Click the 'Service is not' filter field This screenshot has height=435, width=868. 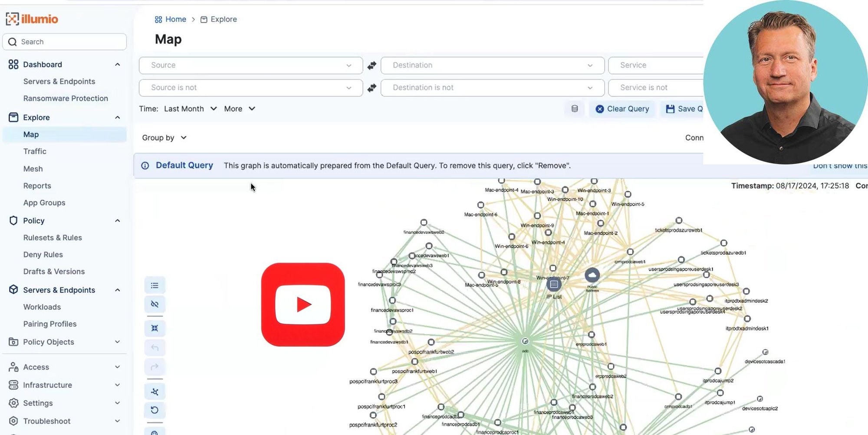coord(656,88)
